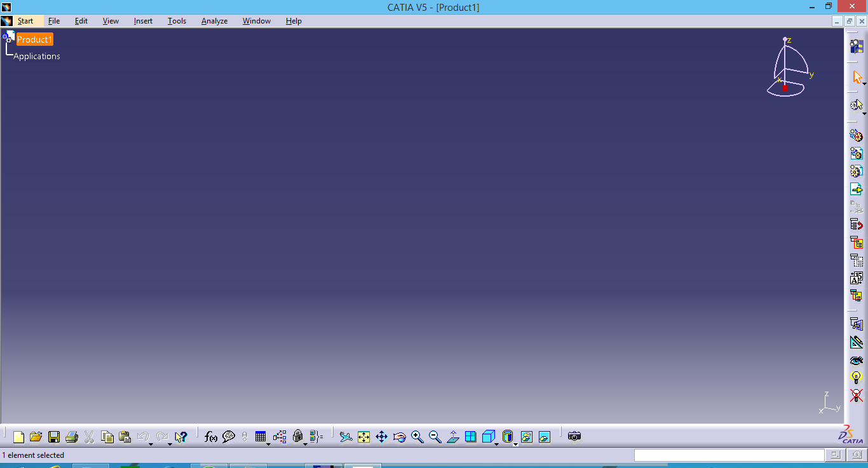The image size is (868, 468).
Task: Click the What's This help icon
Action: [181, 437]
